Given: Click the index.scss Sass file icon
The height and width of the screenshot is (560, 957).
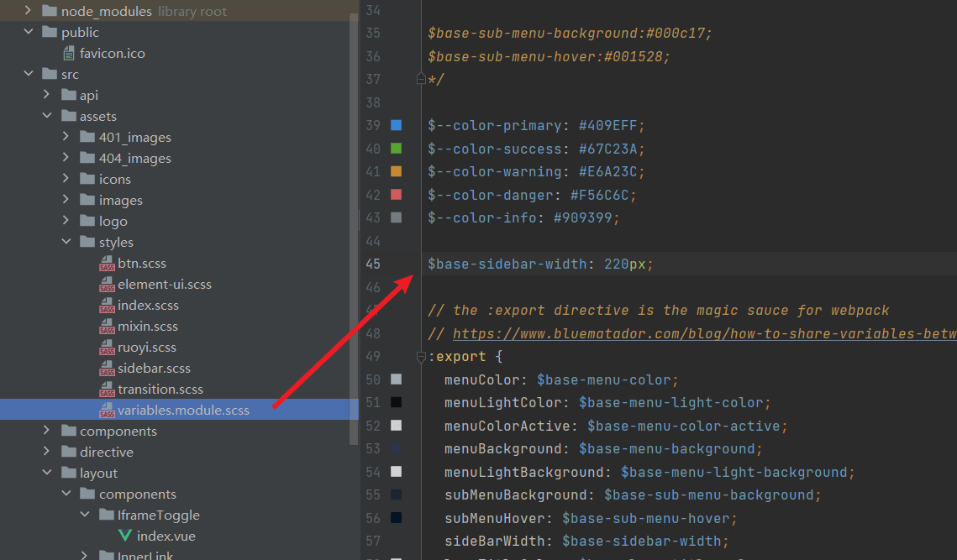Looking at the screenshot, I should click(x=107, y=306).
